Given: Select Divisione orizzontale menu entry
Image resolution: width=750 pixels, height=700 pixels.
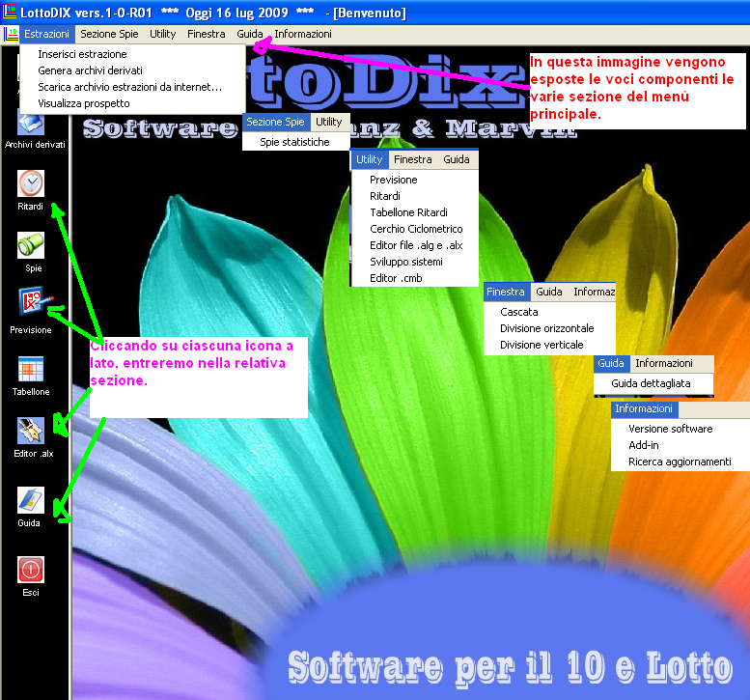Looking at the screenshot, I should (549, 328).
